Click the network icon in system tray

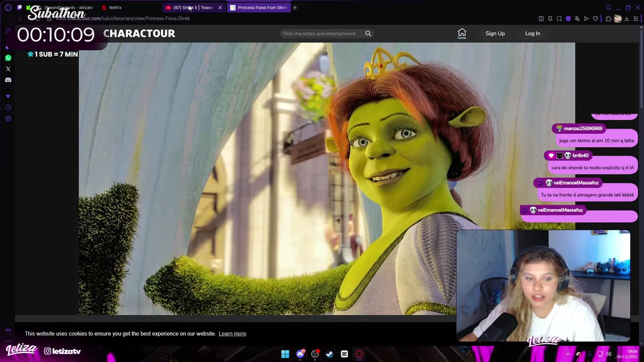600,354
